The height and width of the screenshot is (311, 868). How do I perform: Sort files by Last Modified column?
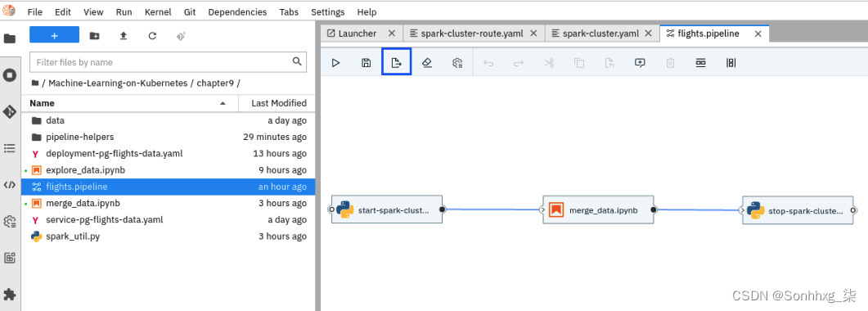pyautogui.click(x=277, y=103)
